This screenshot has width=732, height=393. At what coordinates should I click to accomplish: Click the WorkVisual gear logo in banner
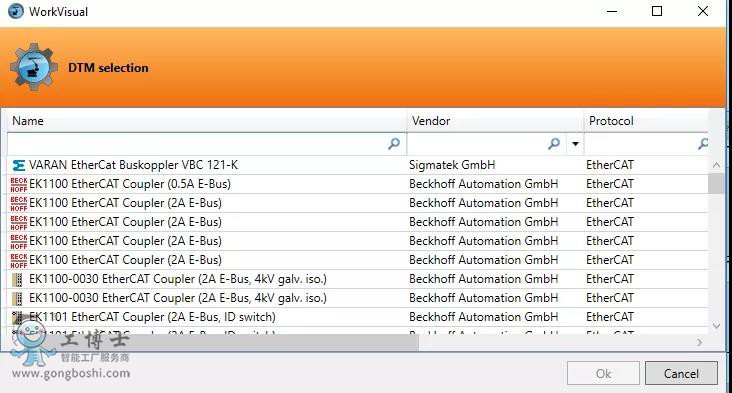(x=34, y=67)
